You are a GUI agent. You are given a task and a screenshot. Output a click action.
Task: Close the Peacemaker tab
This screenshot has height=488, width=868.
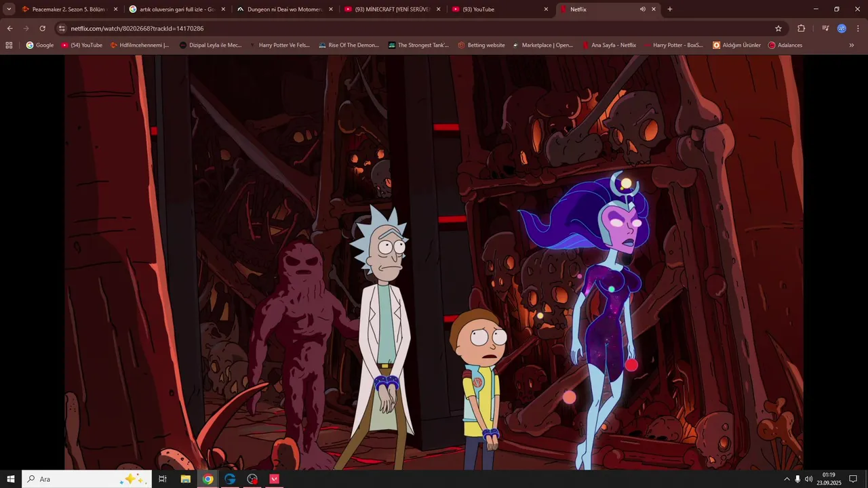pyautogui.click(x=115, y=9)
